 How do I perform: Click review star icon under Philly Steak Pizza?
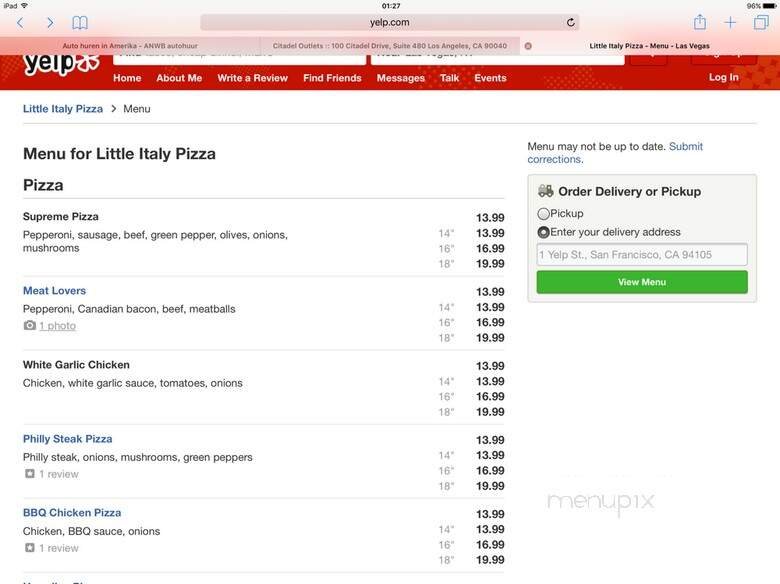(30, 474)
